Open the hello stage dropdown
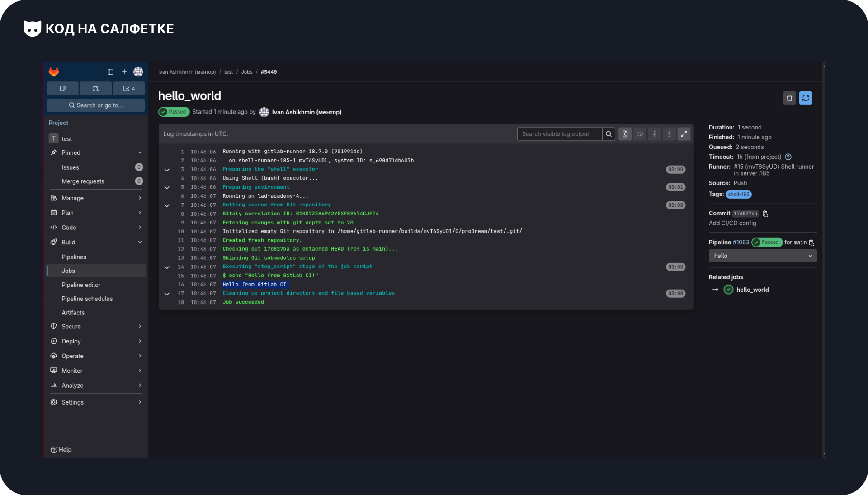This screenshot has width=868, height=495. tap(763, 256)
